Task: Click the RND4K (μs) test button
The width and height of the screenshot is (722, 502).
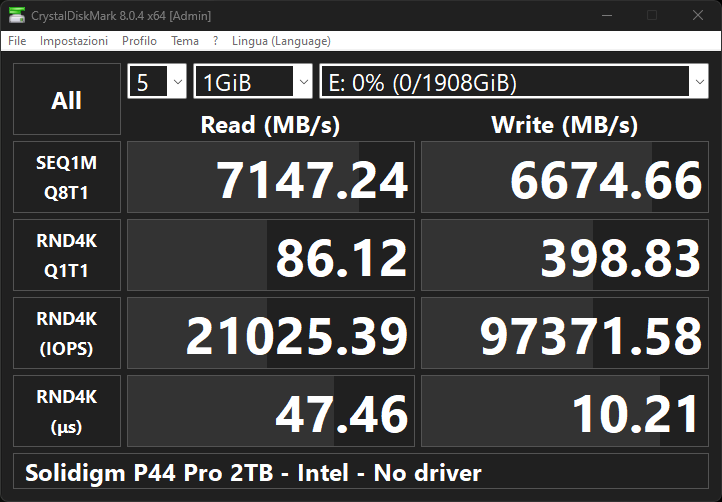Action: pos(66,411)
